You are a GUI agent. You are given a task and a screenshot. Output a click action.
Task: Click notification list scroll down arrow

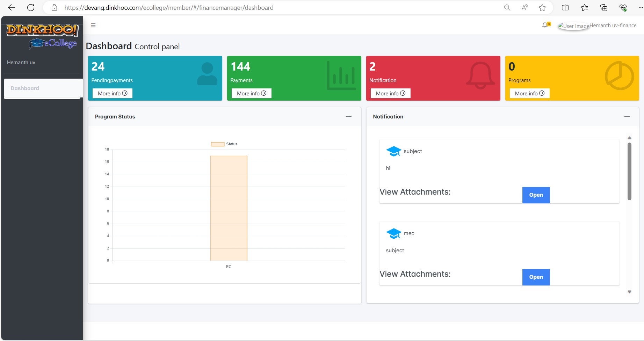click(629, 292)
